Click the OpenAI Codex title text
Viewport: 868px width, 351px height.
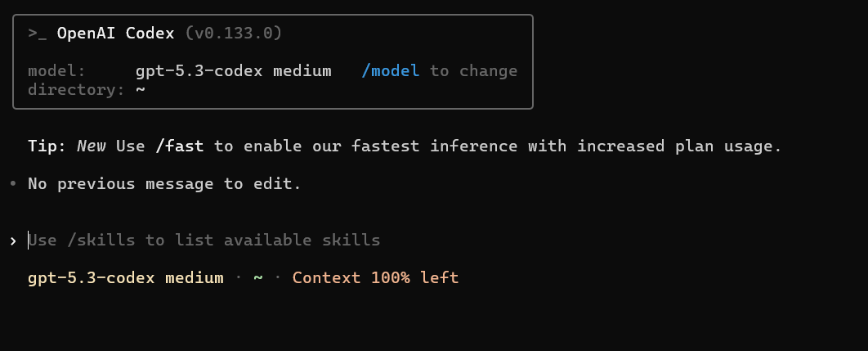point(116,34)
